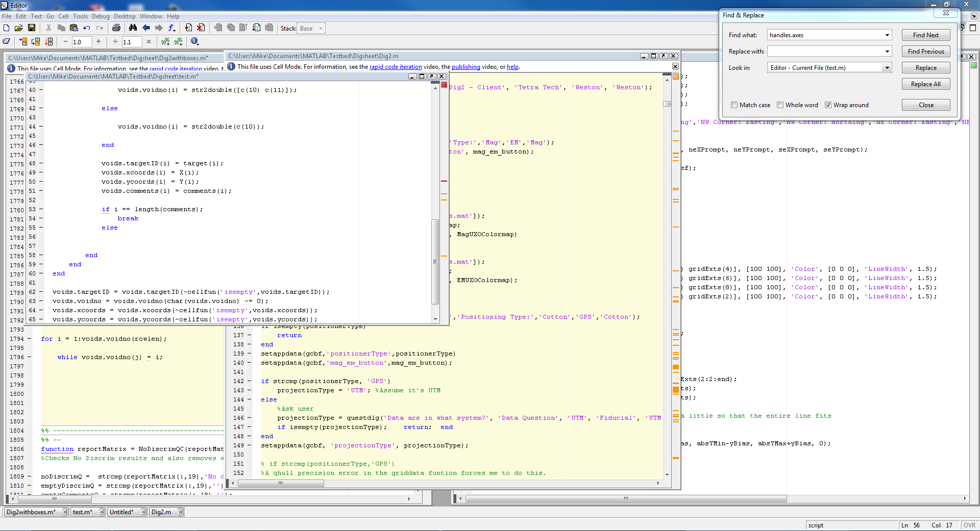Open the cell titles dropdown icon
The width and height of the screenshot is (980, 531).
point(178,41)
